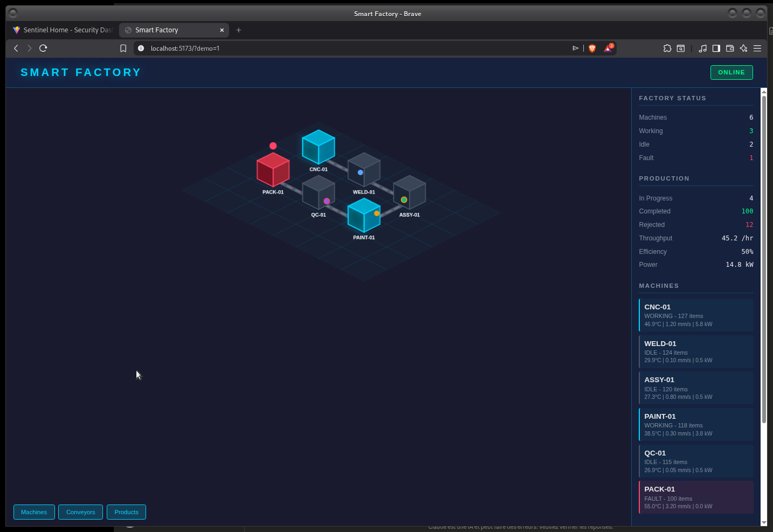Open Brave Rewards triangle icon

608,49
